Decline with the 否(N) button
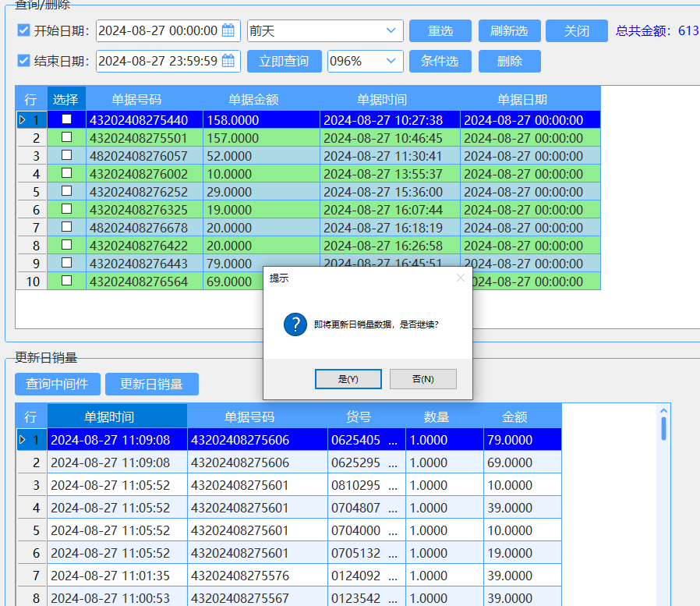Image resolution: width=700 pixels, height=606 pixels. point(422,379)
